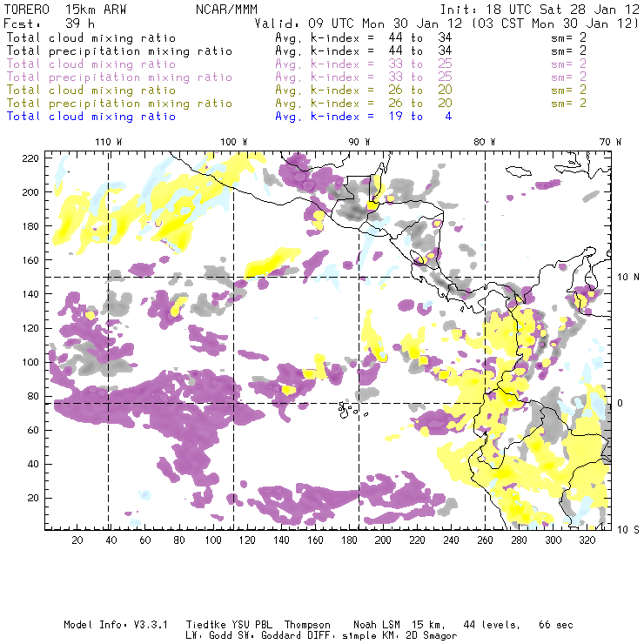
Task: Click the "NCAR/MMM" header label
Action: (x=226, y=10)
